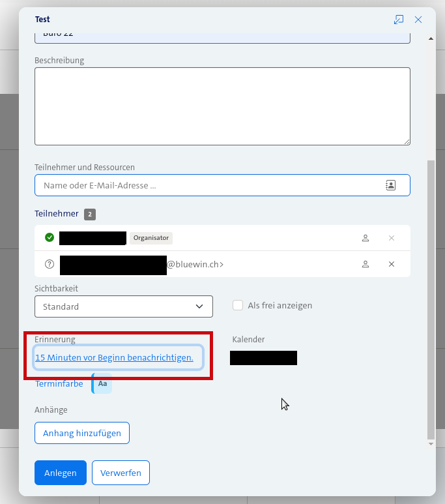Enable the 'Als frei anzeigen' checkbox
Viewport: 445px width, 504px height.
(238, 305)
